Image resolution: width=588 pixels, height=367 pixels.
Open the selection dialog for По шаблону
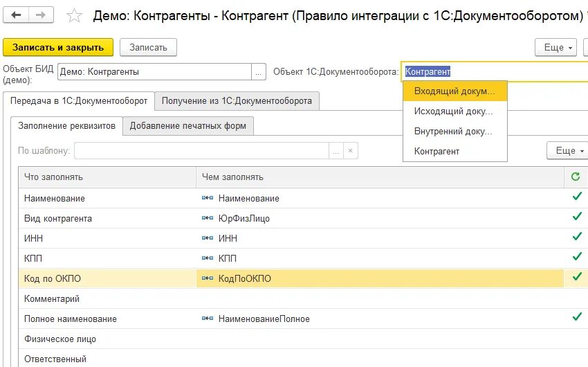(336, 150)
